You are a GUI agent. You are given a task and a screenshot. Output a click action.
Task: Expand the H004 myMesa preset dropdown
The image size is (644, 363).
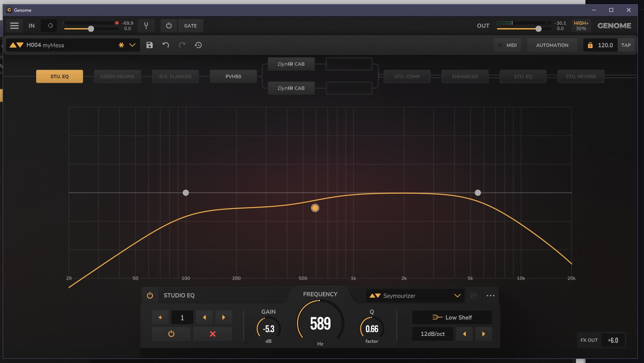coord(132,45)
